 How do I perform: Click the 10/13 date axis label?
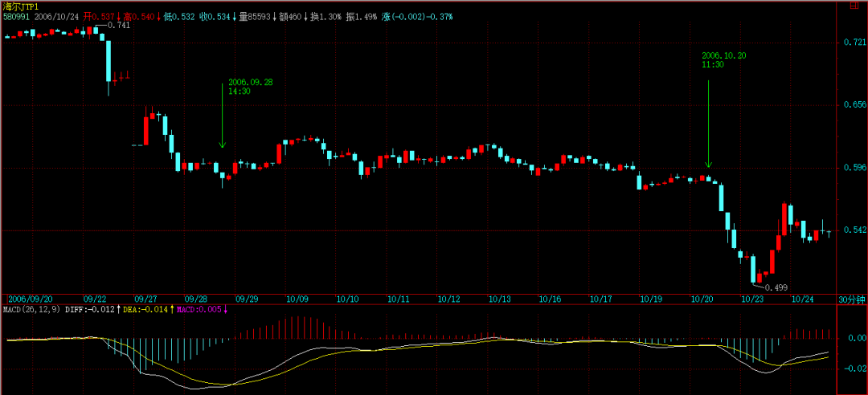(500, 299)
